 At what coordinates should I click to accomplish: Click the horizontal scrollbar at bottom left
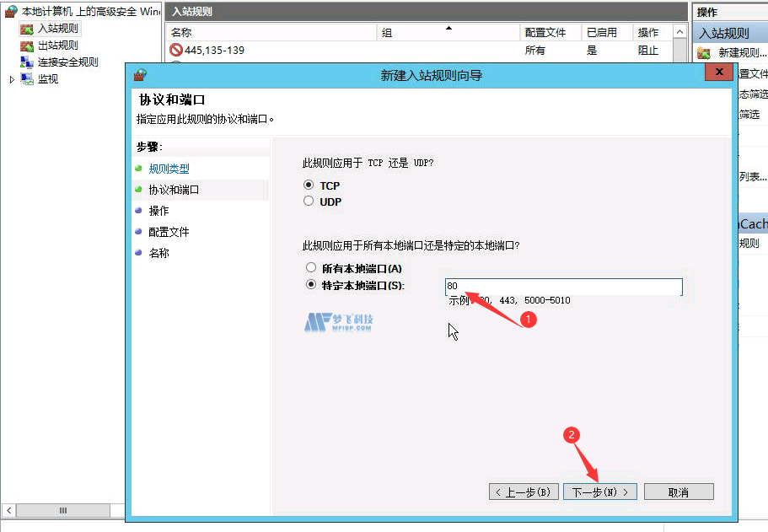click(63, 510)
